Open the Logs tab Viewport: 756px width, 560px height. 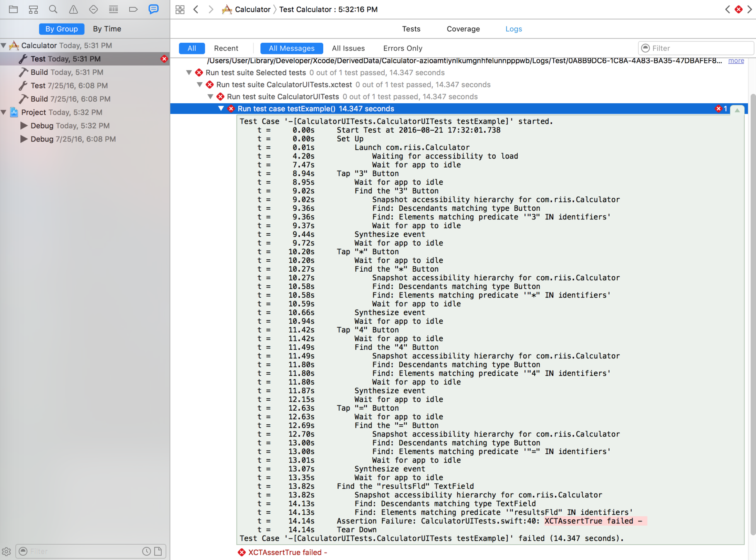(x=514, y=29)
